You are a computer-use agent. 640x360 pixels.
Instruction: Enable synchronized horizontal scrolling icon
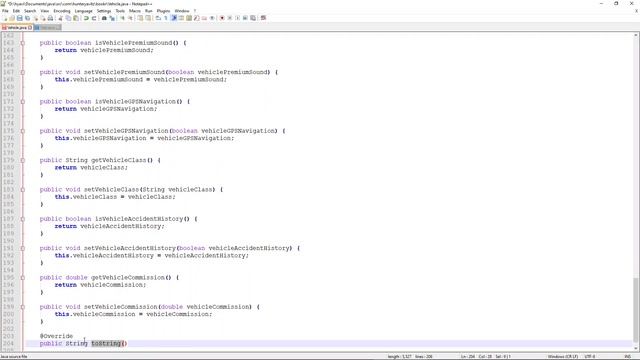coord(148,18)
